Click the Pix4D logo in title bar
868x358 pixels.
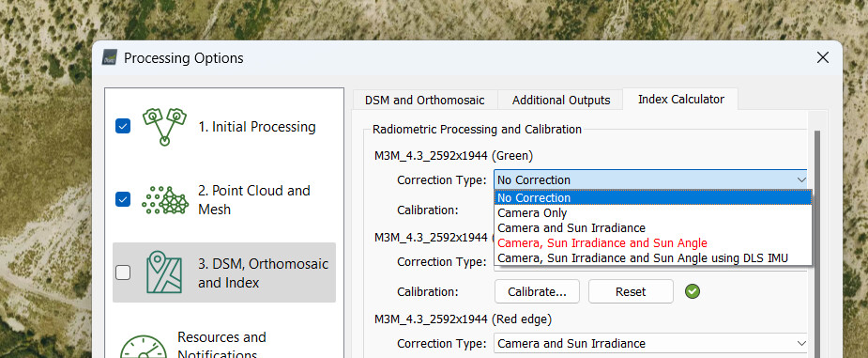109,57
